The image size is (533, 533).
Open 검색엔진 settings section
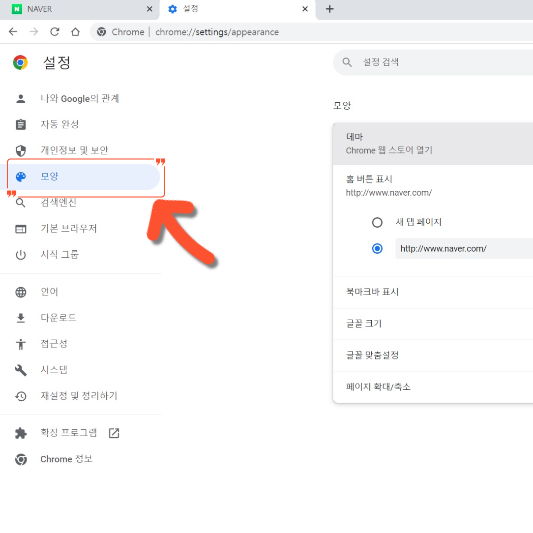(x=80, y=203)
